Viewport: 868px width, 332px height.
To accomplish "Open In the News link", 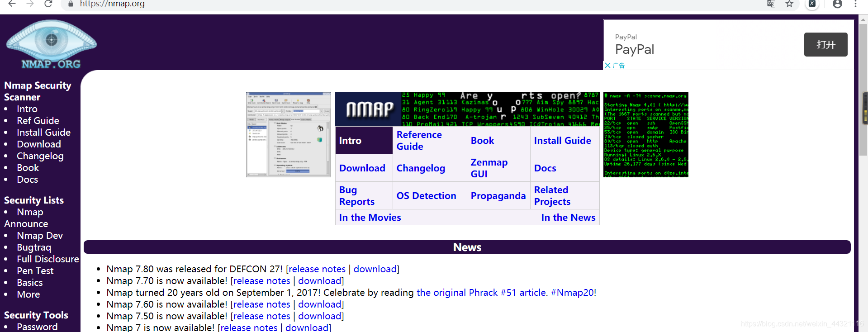I will tap(568, 218).
